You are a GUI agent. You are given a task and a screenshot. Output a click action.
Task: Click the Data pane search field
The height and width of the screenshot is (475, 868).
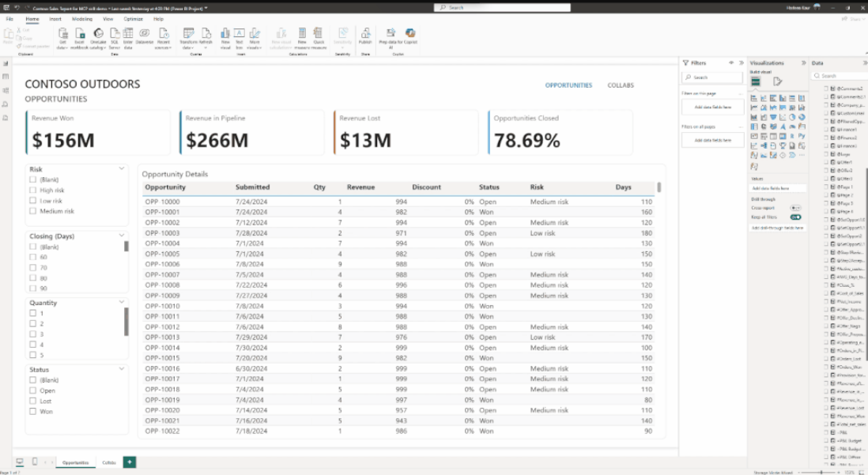840,76
